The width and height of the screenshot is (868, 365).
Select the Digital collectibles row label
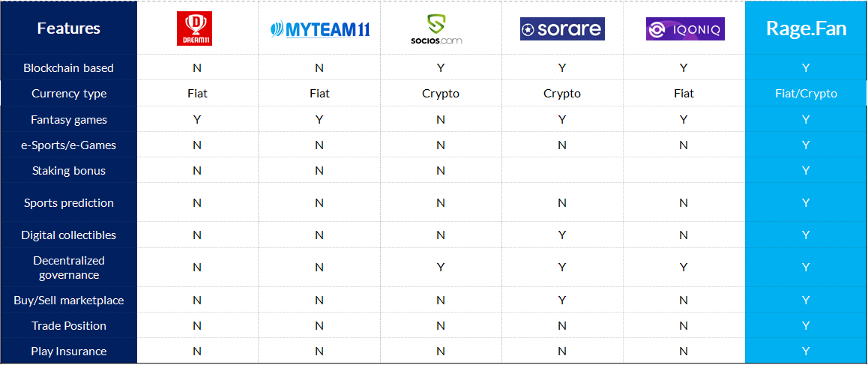69,235
